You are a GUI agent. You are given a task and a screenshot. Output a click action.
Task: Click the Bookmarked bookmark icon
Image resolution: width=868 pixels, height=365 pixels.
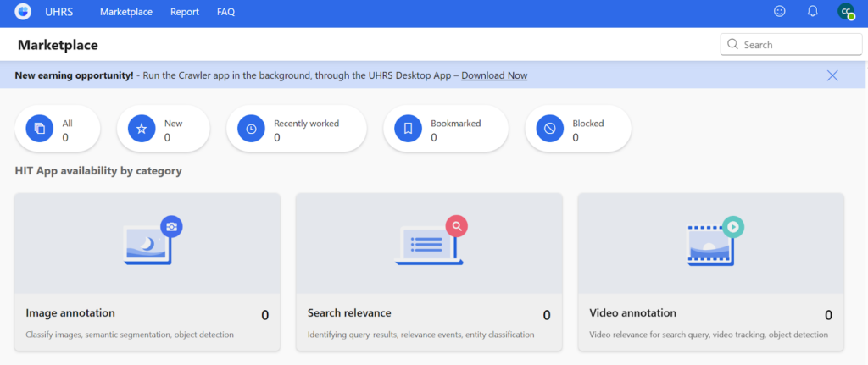[x=408, y=129]
